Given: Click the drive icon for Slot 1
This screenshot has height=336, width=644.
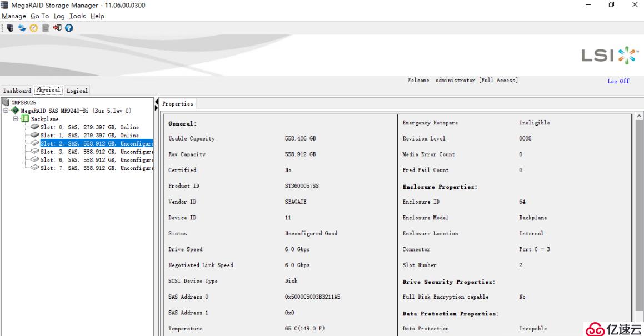Looking at the screenshot, I should [34, 135].
